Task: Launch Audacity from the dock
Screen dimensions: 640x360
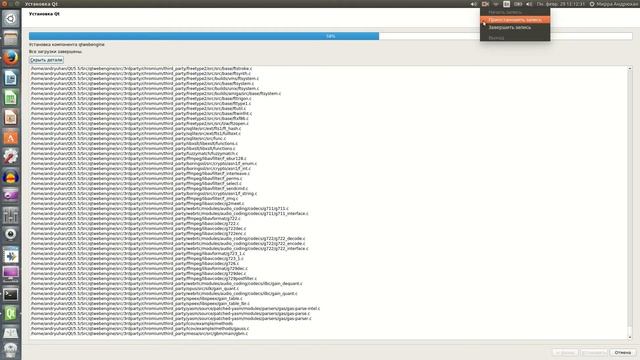Action: 11,176
